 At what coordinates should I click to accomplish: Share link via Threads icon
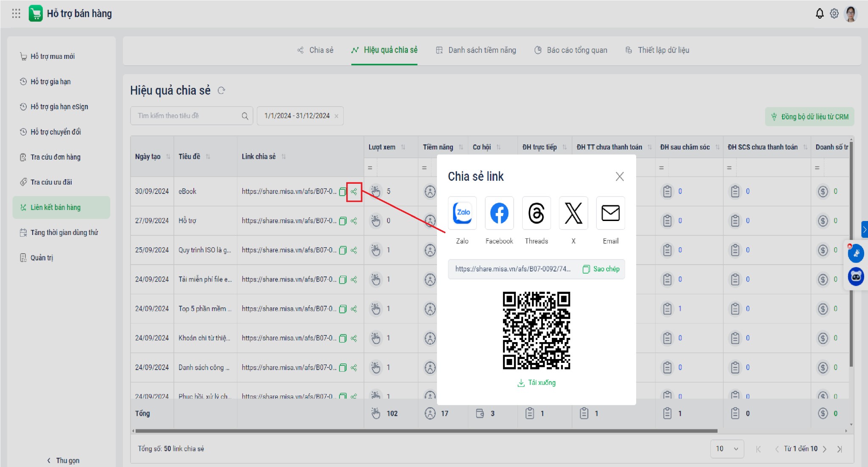536,213
